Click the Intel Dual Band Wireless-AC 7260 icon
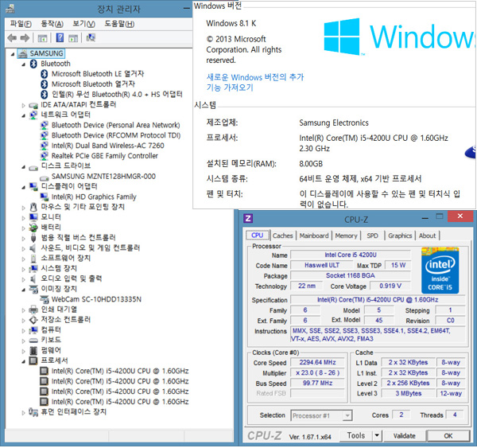This screenshot has height=448, width=477. [44, 146]
